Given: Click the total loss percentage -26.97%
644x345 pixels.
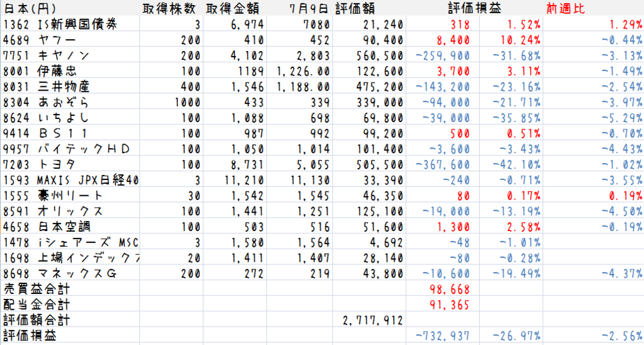Looking at the screenshot, I should (x=517, y=336).
